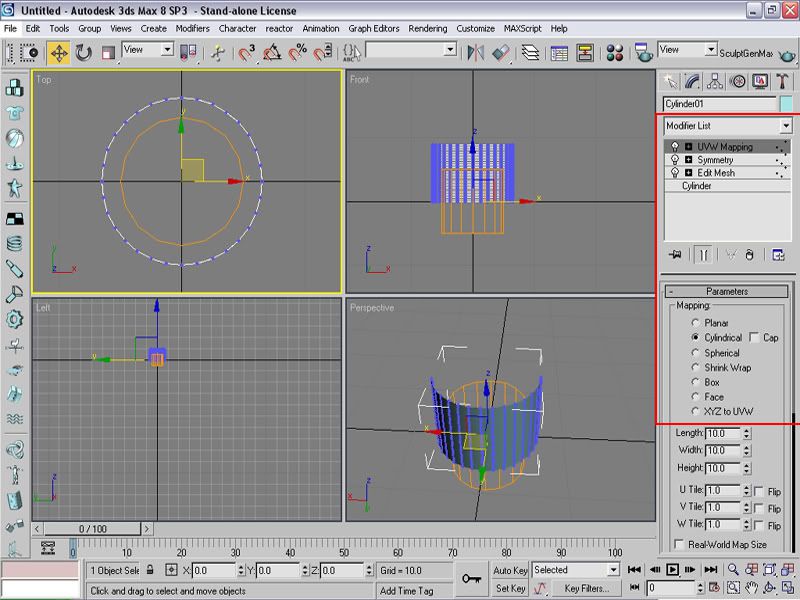Open the Utilities hammer panel tab
Image resolution: width=800 pixels, height=600 pixels.
pyautogui.click(x=783, y=81)
